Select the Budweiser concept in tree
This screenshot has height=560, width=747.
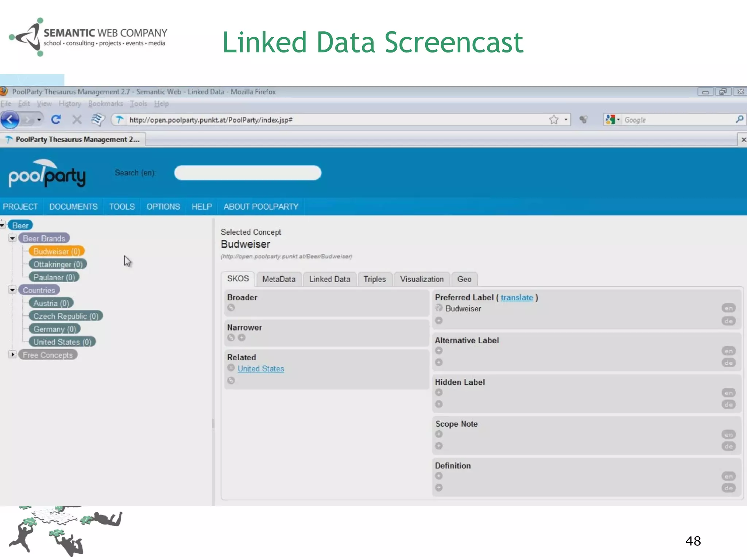tap(57, 251)
